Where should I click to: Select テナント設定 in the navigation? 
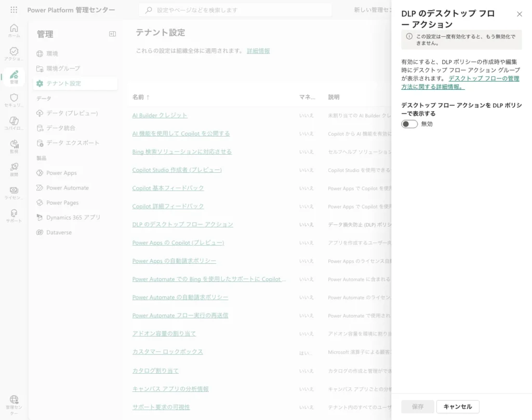(x=75, y=84)
